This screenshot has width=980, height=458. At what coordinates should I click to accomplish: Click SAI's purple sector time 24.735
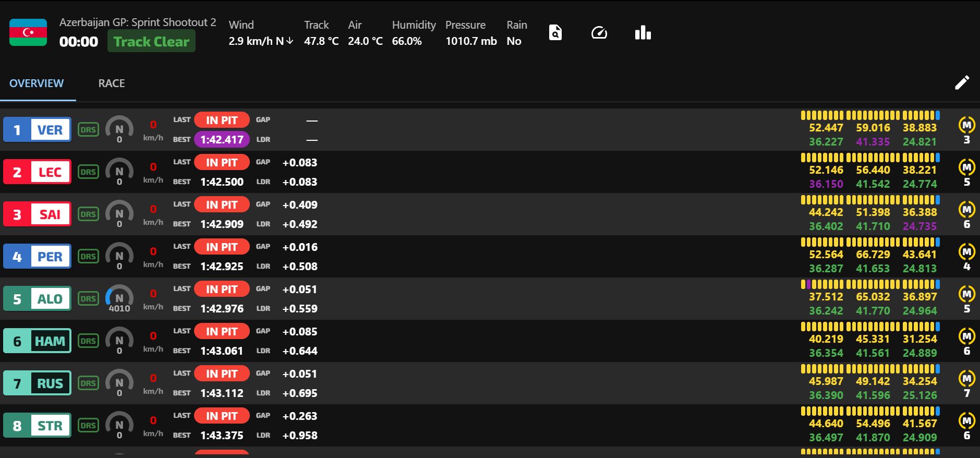pos(919,226)
